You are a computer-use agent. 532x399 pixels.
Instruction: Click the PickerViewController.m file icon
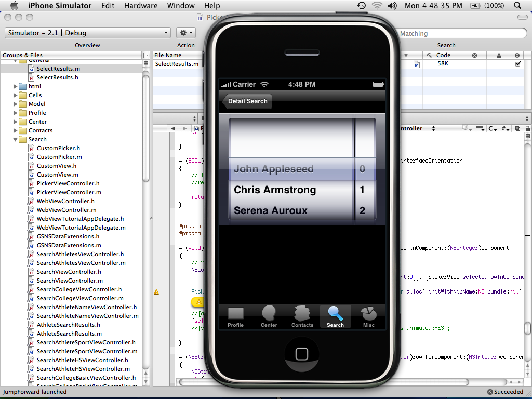pyautogui.click(x=31, y=192)
